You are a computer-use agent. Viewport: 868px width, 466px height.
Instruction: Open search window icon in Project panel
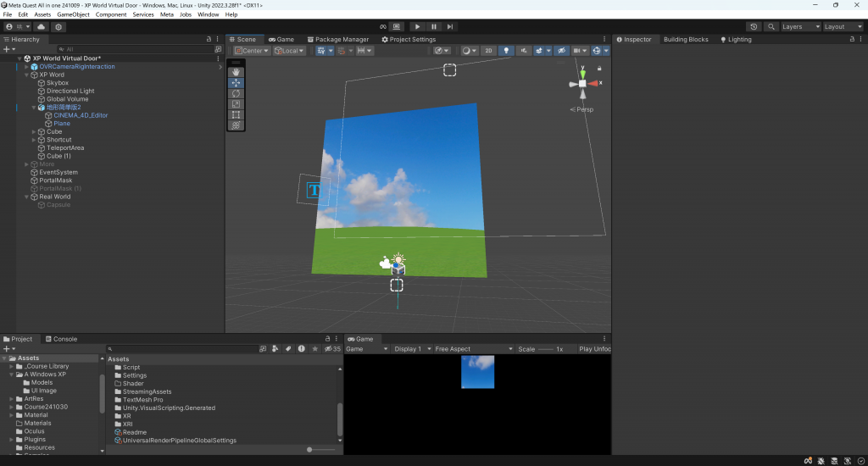pyautogui.click(x=263, y=349)
